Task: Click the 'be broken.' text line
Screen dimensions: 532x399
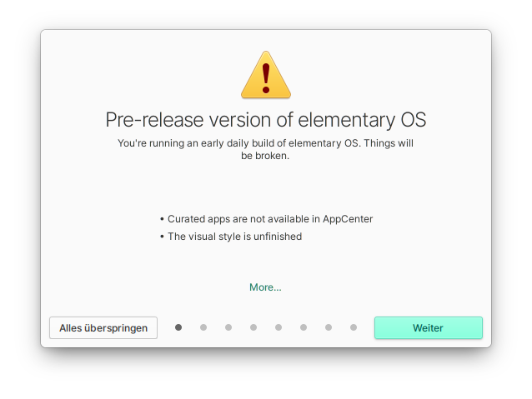Action: coord(265,156)
